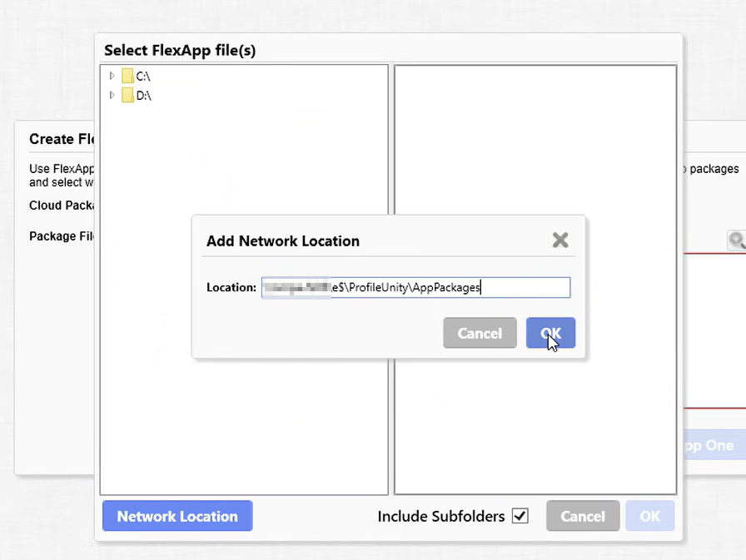Viewport: 746px width, 560px height.
Task: Expand the D:\ drive node
Action: click(112, 95)
